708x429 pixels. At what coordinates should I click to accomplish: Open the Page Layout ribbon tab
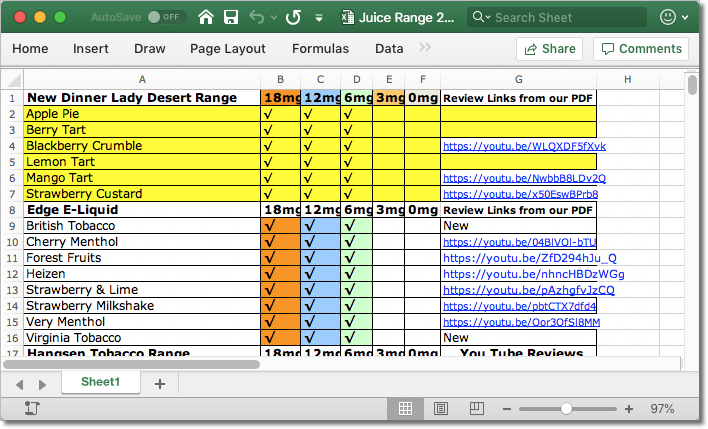point(228,49)
